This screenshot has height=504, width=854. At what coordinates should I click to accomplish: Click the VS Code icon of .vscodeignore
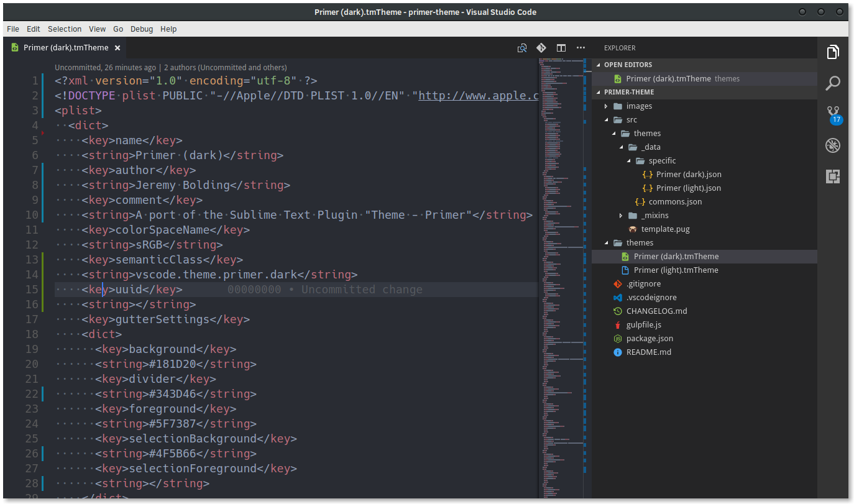pyautogui.click(x=618, y=298)
